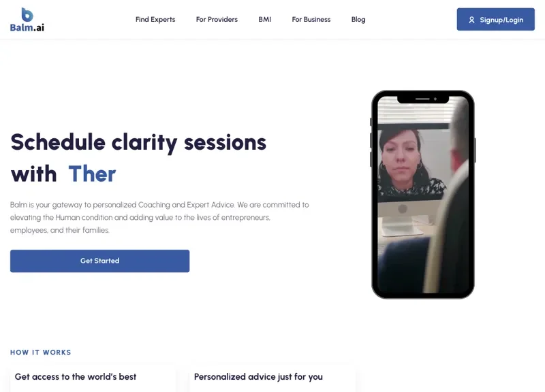Click the animated blue 'Ther' text
The width and height of the screenshot is (545, 392).
point(92,174)
